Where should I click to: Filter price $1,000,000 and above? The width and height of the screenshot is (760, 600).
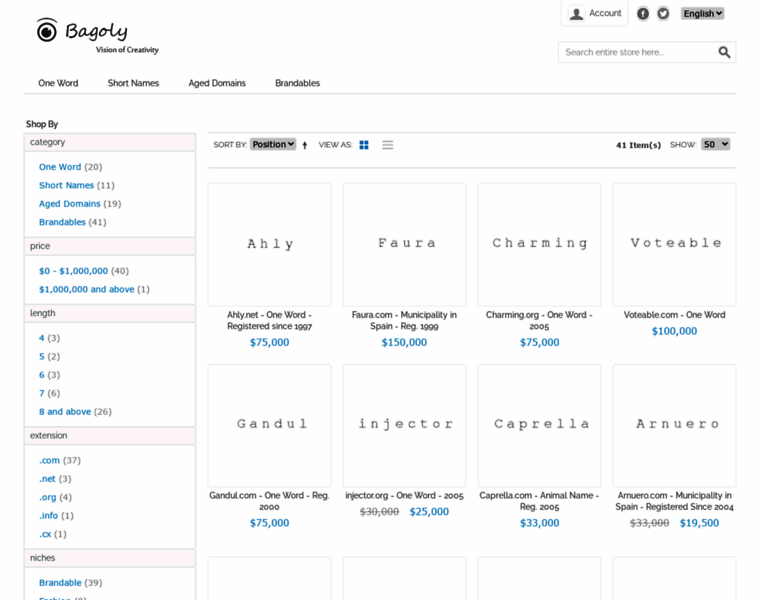87,289
